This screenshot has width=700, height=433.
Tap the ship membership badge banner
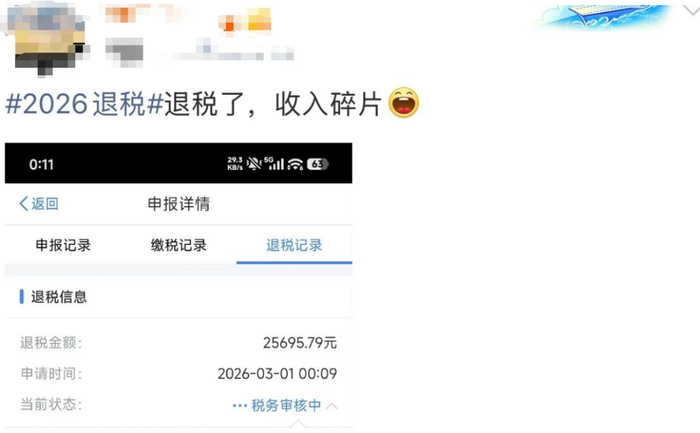pyautogui.click(x=605, y=17)
